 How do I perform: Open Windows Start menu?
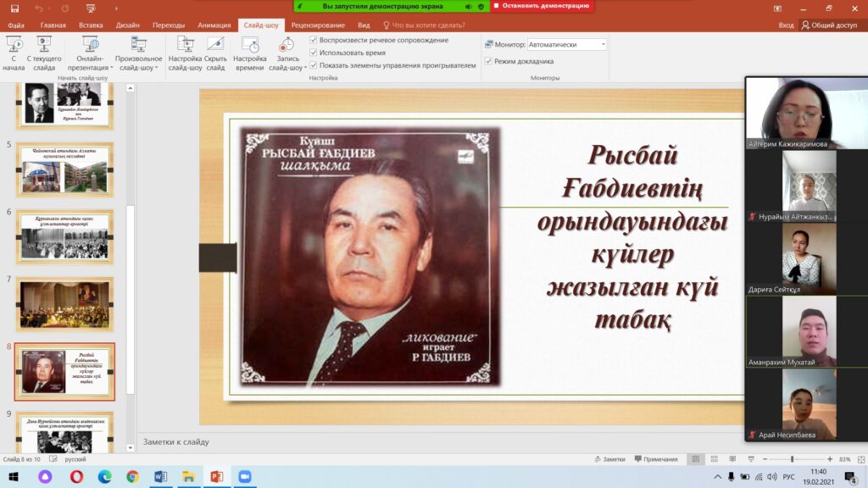tap(14, 476)
